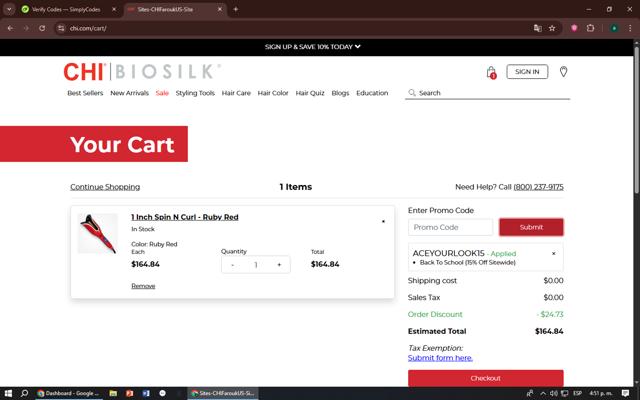The width and height of the screenshot is (640, 400).
Task: Show hidden system tray icons
Action: (543, 393)
